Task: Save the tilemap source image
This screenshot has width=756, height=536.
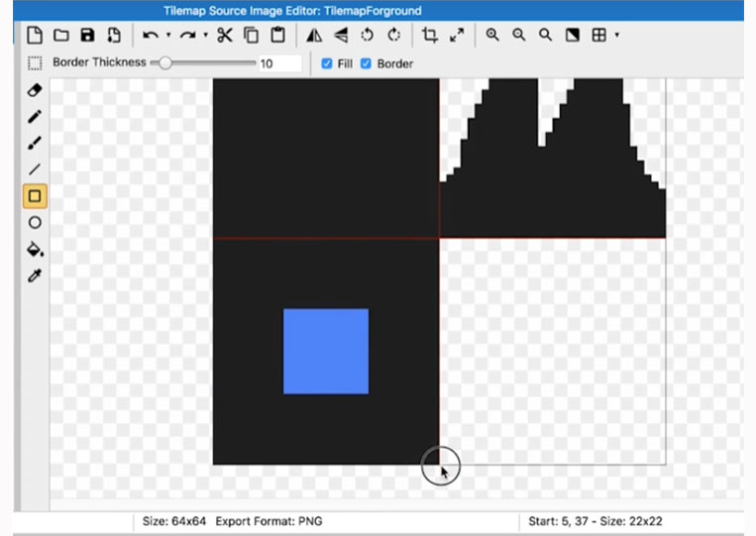Action: click(87, 36)
